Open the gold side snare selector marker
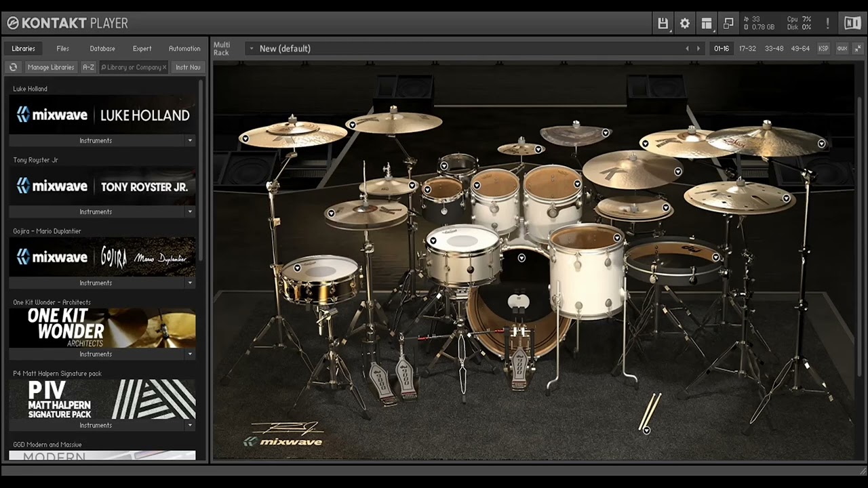 (x=297, y=268)
